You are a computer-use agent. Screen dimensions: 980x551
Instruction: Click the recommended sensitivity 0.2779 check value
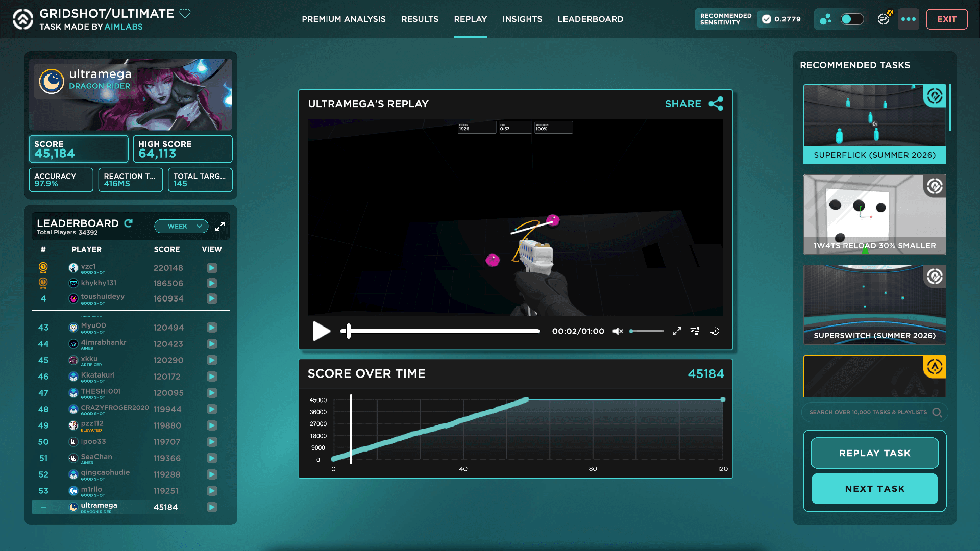coord(781,19)
